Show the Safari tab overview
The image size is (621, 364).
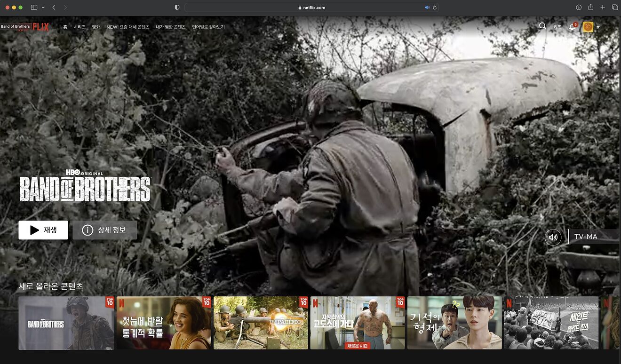pos(615,8)
